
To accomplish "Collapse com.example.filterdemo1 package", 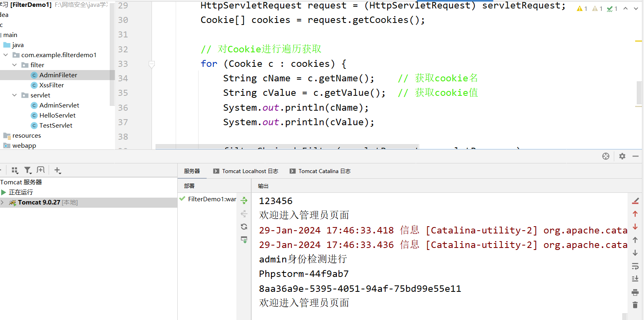I will [x=6, y=55].
